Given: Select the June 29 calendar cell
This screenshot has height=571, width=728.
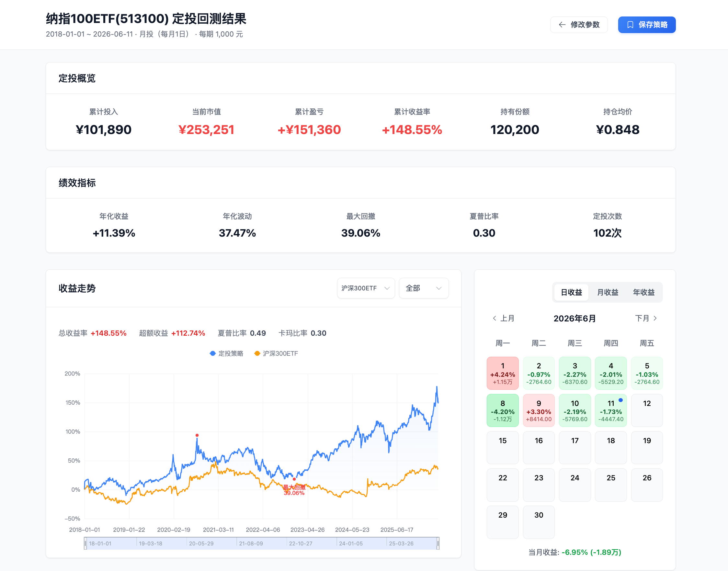Looking at the screenshot, I should point(502,522).
